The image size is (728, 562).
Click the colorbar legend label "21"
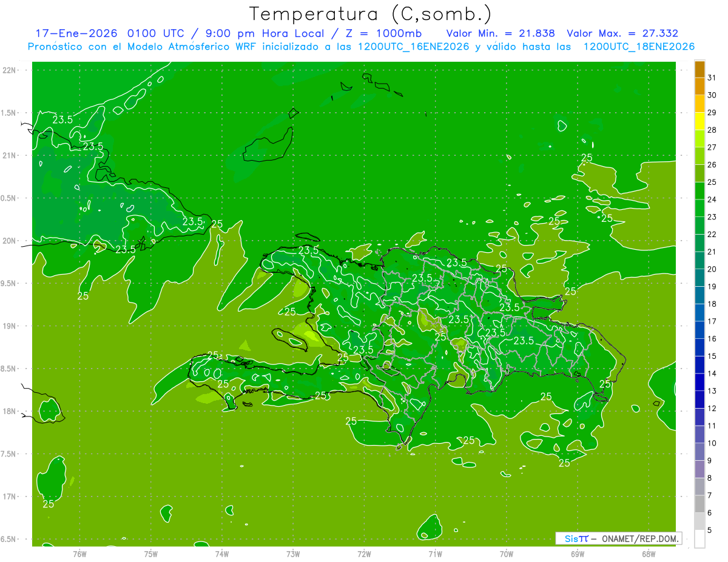712,252
